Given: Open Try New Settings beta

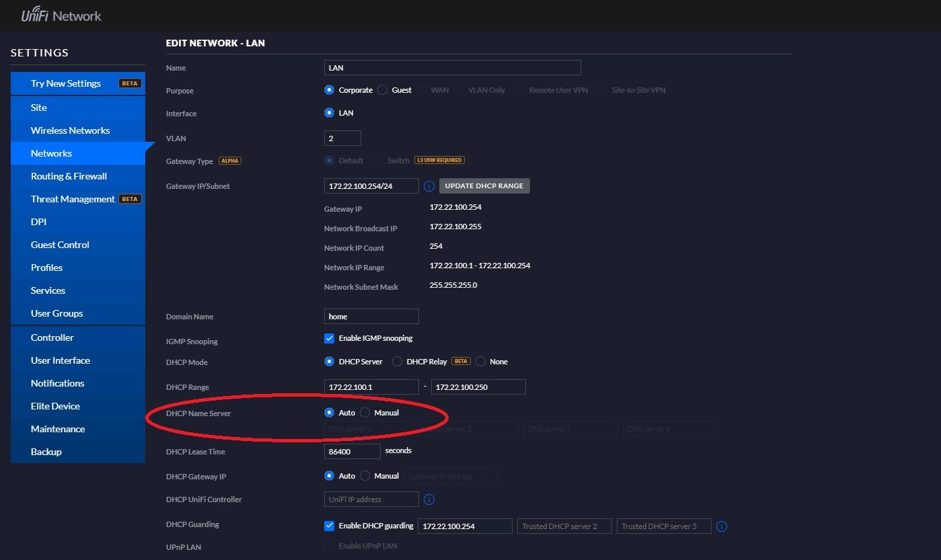Looking at the screenshot, I should 66,83.
